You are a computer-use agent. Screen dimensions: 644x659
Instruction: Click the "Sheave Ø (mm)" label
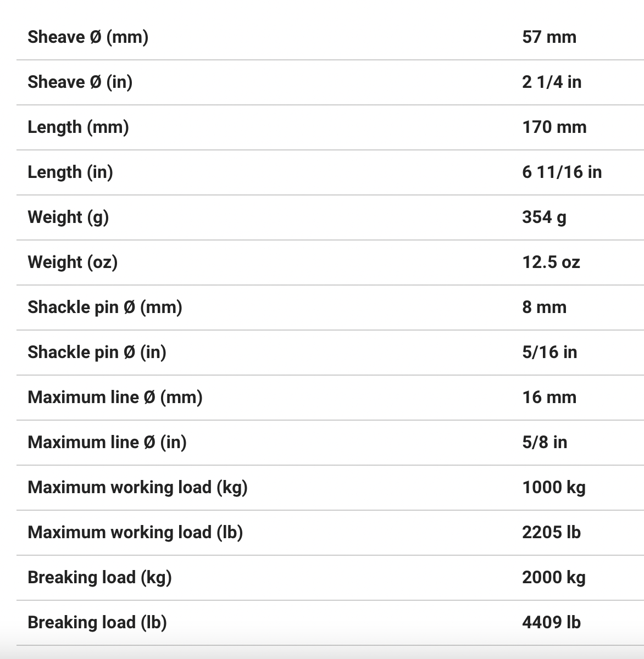[x=88, y=37]
